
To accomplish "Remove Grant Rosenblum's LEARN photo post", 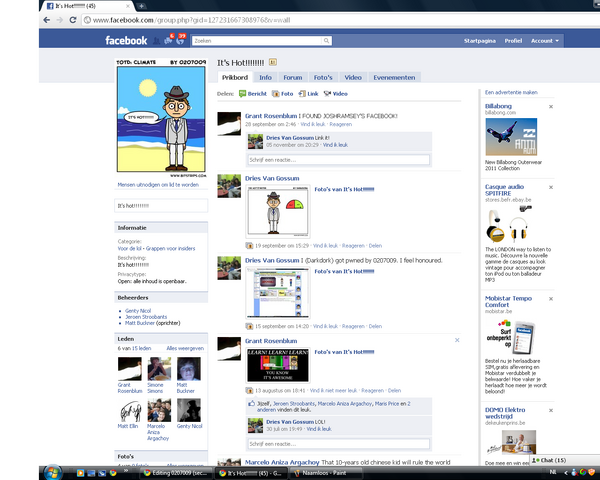I will click(457, 340).
